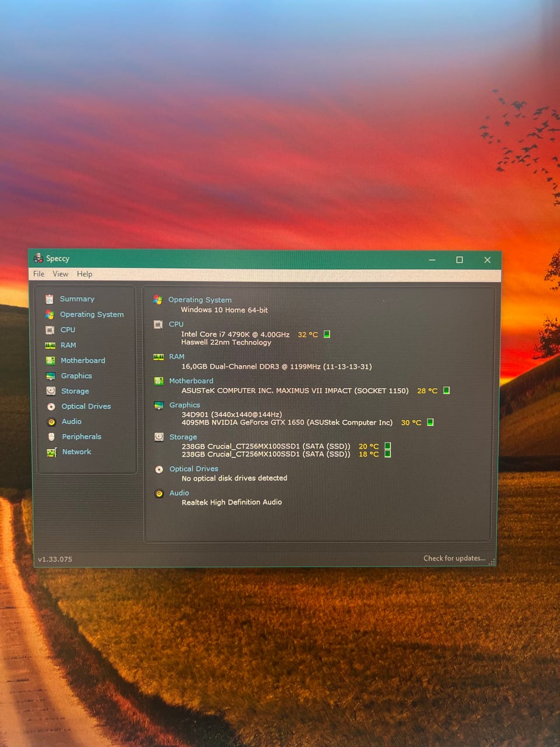Click the CPU temperature value 32 °C
Viewport: 560px width, 747px height.
tap(308, 334)
